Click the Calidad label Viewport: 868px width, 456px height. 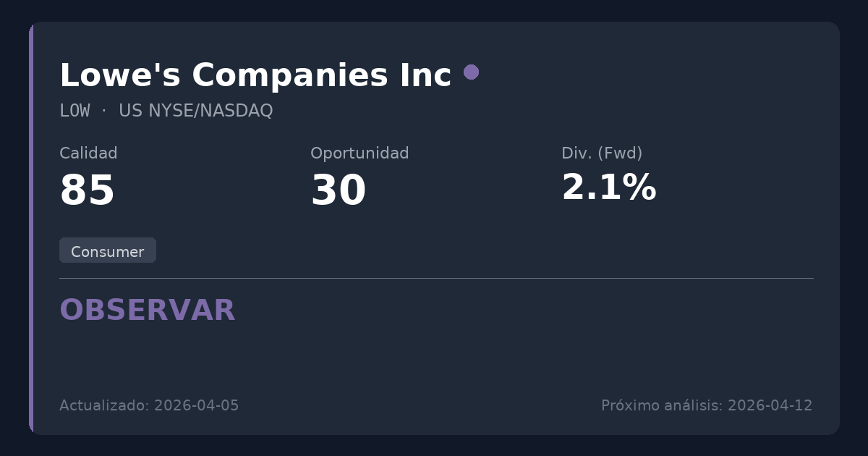point(88,153)
